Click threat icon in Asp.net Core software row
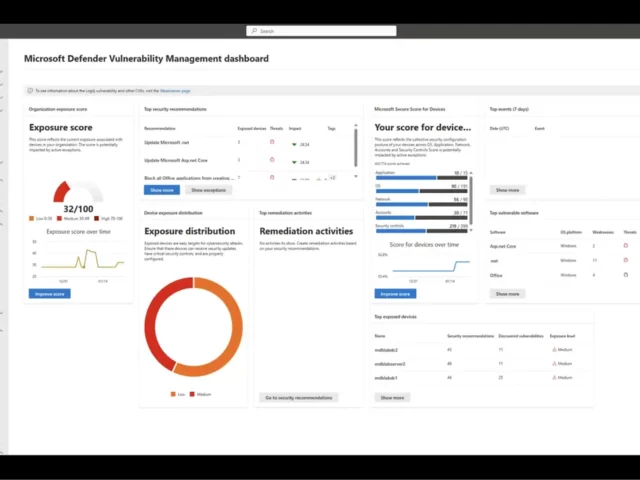Viewport: 640px width, 480px height. click(626, 245)
